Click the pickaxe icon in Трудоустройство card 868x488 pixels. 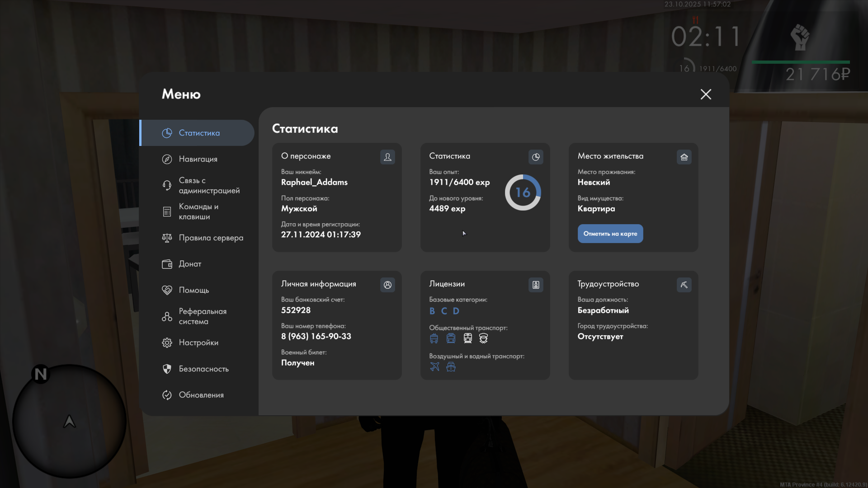684,285
